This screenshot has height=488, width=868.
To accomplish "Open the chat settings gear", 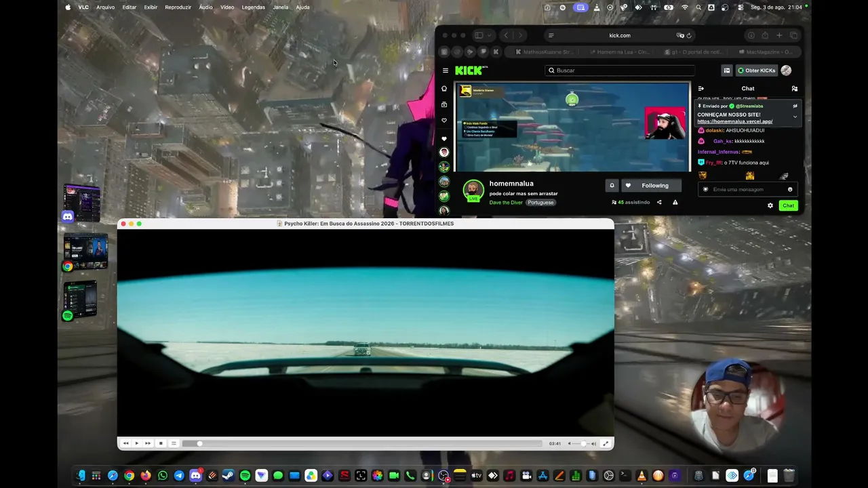I will click(x=770, y=205).
